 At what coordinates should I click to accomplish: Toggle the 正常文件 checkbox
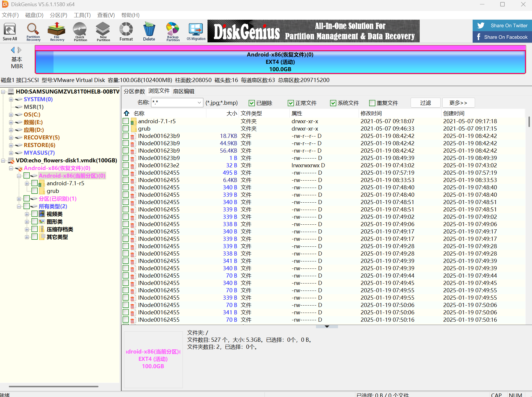pyautogui.click(x=291, y=103)
